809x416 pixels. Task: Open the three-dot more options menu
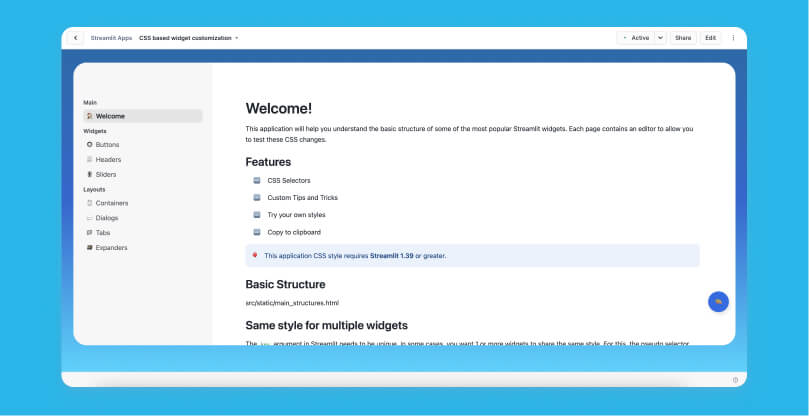(733, 38)
